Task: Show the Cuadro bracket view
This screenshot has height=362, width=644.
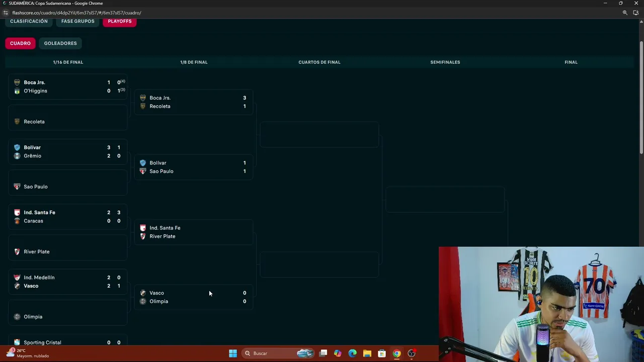Action: (x=20, y=43)
